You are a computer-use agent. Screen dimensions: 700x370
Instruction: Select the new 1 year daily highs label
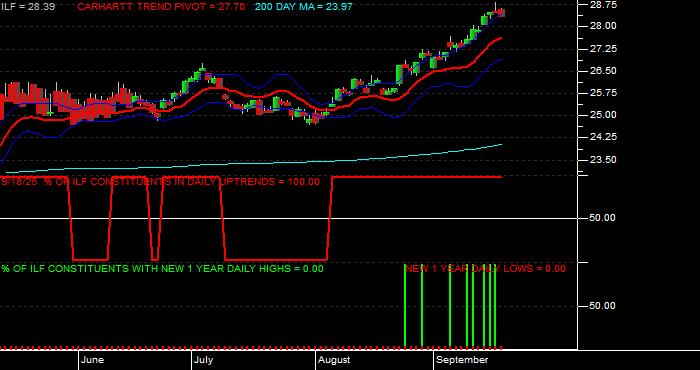[162, 269]
